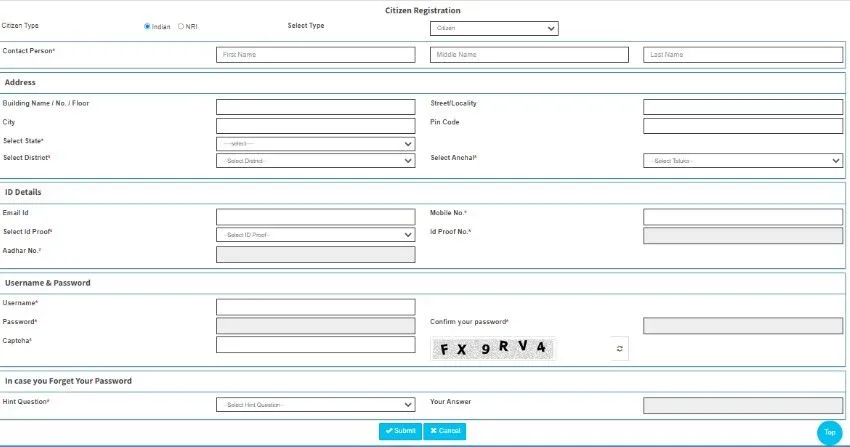Click the First Name field
850x447 pixels.
(x=315, y=55)
